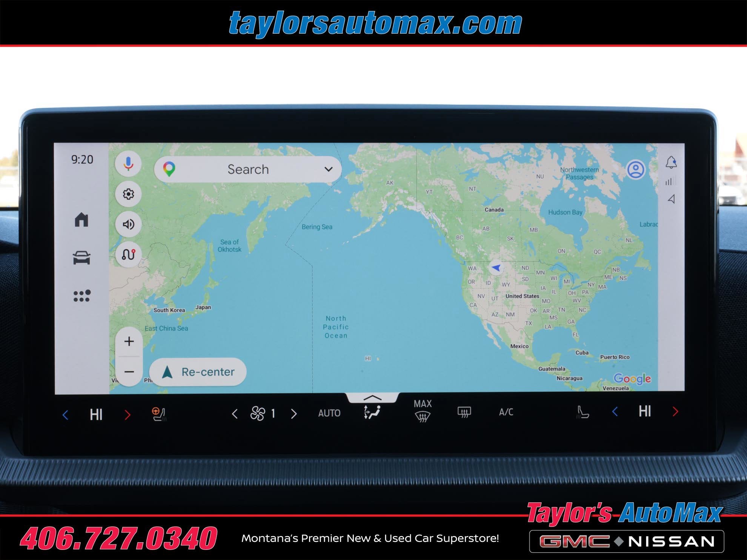Open map settings gear icon
The height and width of the screenshot is (560, 747).
pos(128,194)
